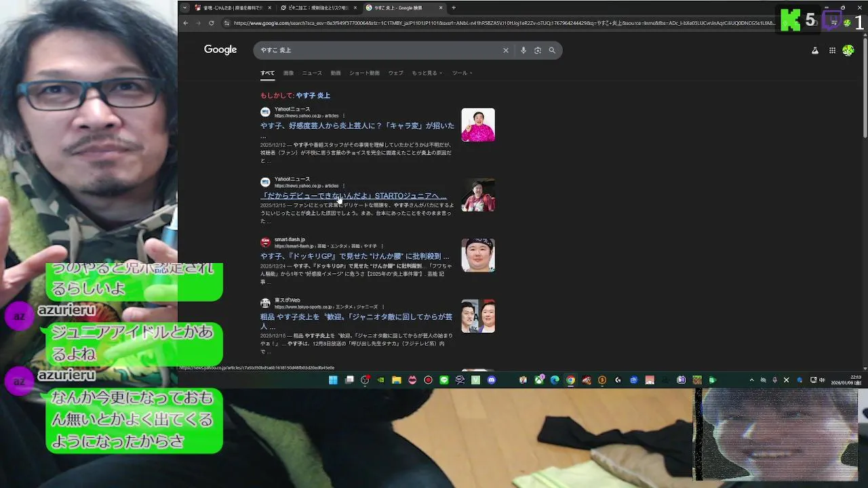Switch to the 動画 search tab
Viewport: 868px width, 488px height.
[336, 73]
